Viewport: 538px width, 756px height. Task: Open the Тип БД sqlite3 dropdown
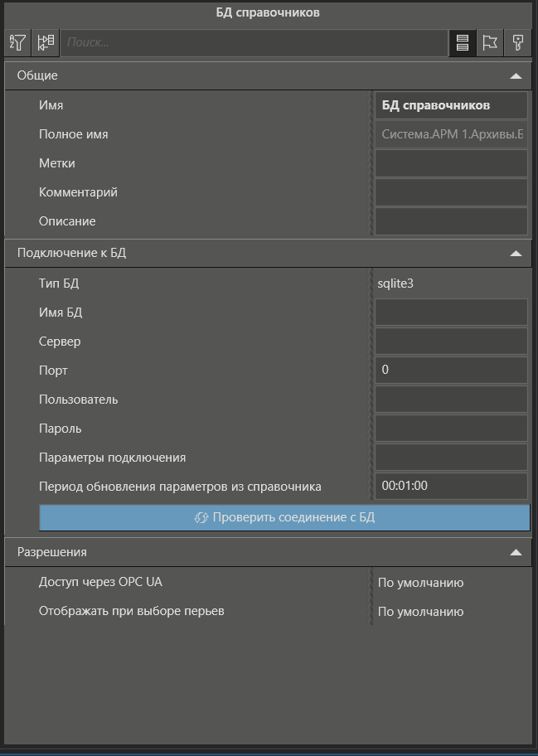[x=451, y=283]
